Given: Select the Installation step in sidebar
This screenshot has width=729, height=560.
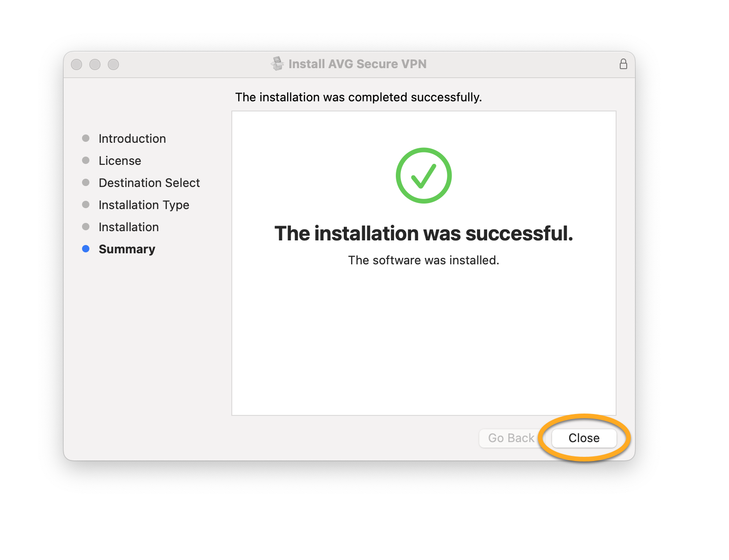Looking at the screenshot, I should point(129,227).
